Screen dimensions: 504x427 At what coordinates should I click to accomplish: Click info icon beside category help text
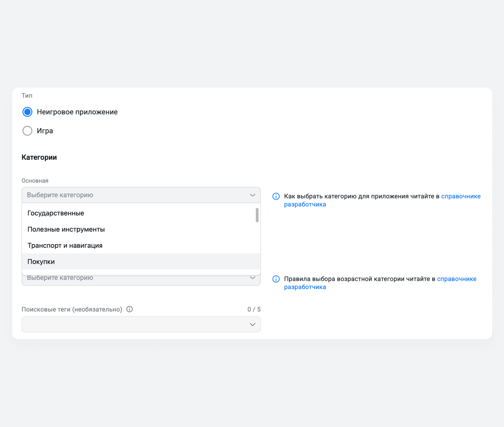click(276, 196)
